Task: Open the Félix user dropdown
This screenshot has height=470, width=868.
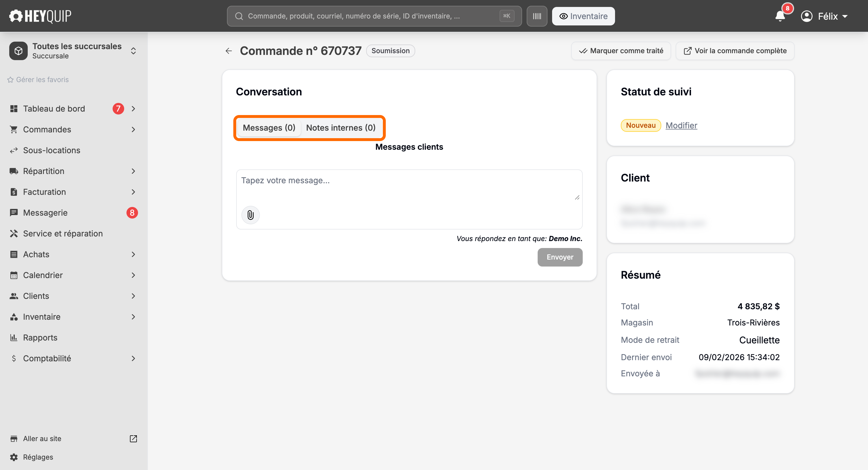Action: click(824, 16)
